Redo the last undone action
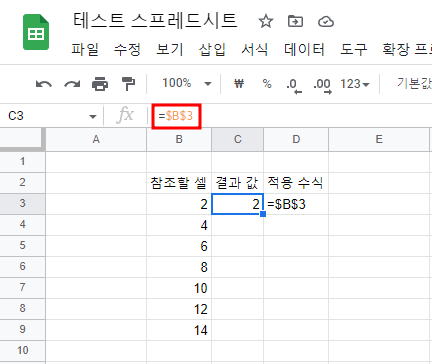 pos(72,84)
